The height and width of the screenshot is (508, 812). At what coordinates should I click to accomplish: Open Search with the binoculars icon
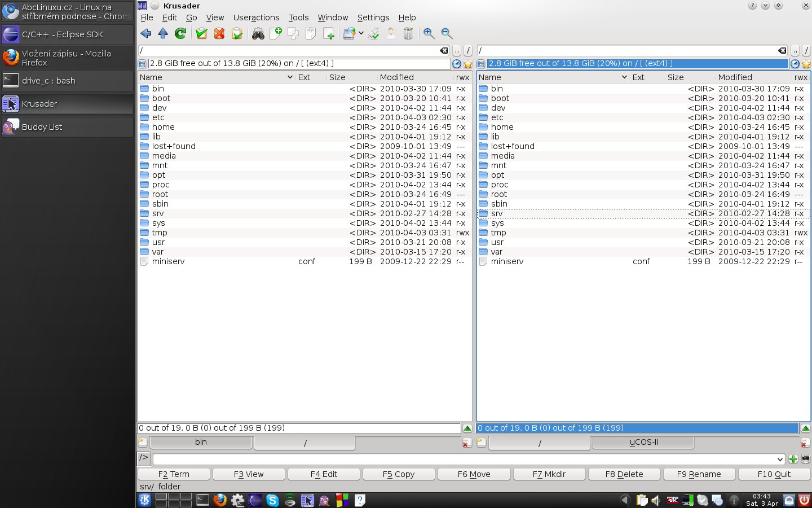pos(258,34)
